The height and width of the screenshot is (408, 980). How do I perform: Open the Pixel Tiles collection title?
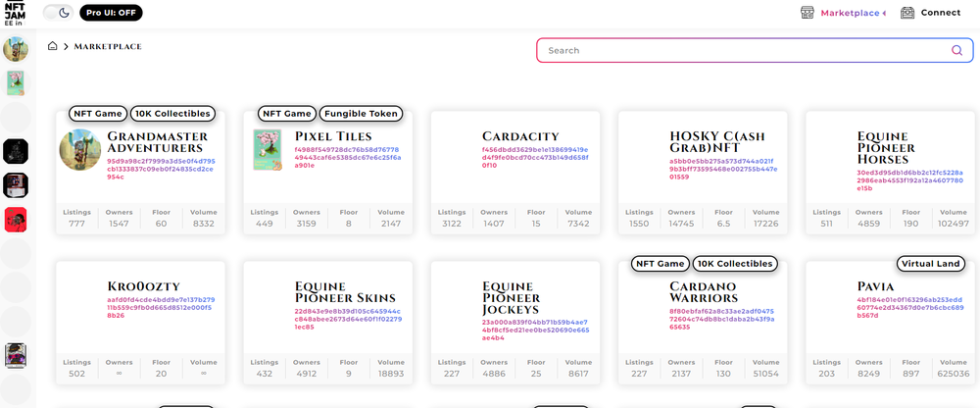(333, 136)
